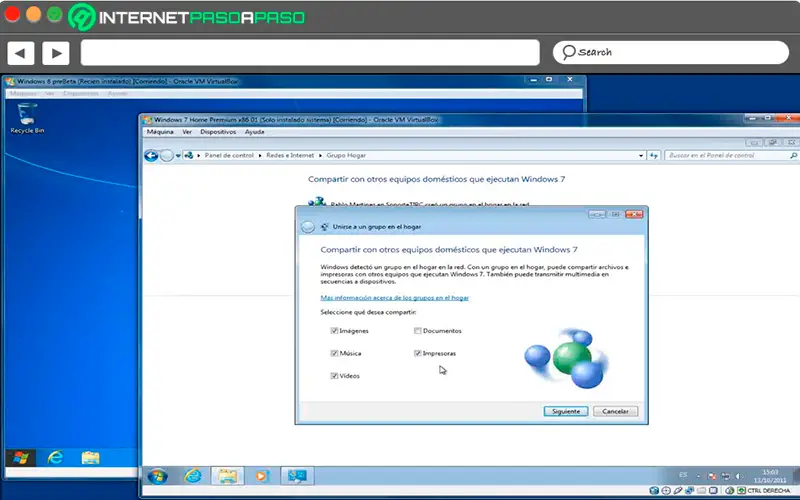This screenshot has width=800, height=500.
Task: Open the network icon in the Windows 7 tray
Action: click(726, 476)
